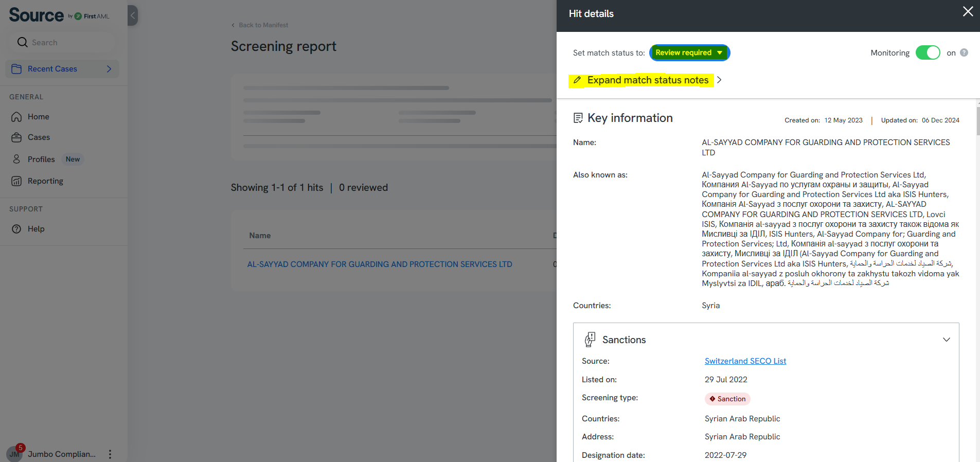
Task: Click the Listed on date 29 Jul 2022
Action: click(x=726, y=380)
